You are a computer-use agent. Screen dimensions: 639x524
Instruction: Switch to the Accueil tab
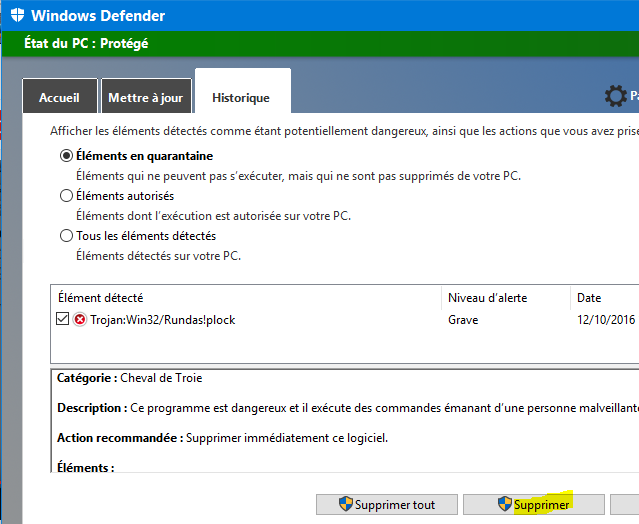(59, 96)
